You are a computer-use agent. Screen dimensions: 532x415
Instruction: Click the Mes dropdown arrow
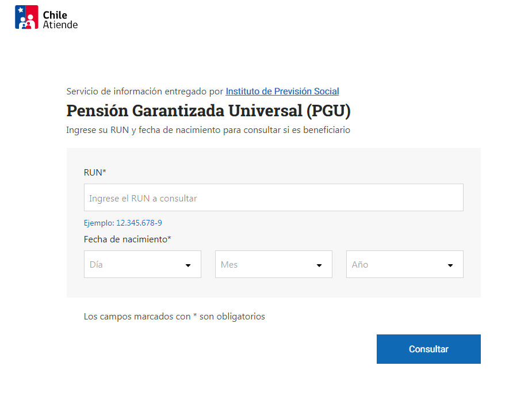point(319,265)
